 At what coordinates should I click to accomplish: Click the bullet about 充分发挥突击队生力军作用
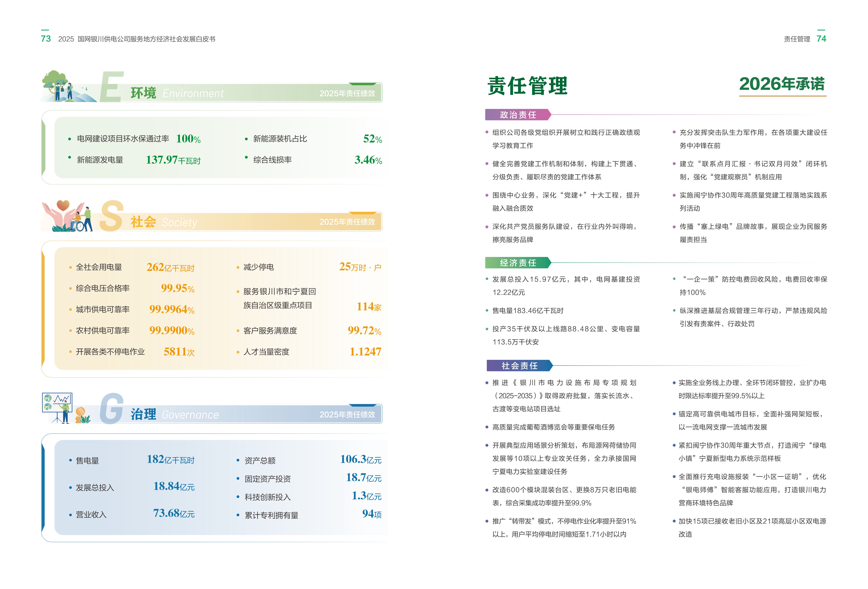pyautogui.click(x=753, y=139)
